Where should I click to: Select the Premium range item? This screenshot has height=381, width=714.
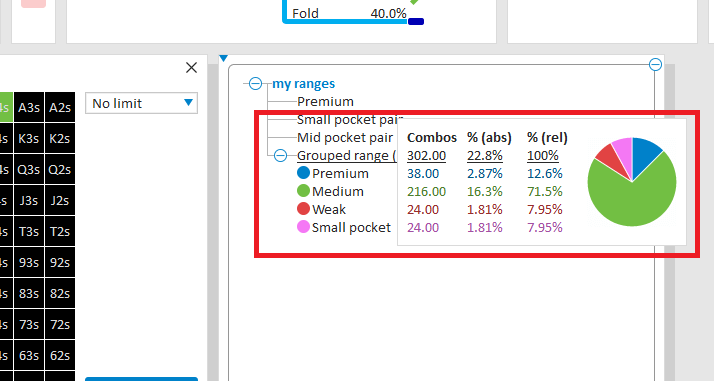(x=325, y=102)
